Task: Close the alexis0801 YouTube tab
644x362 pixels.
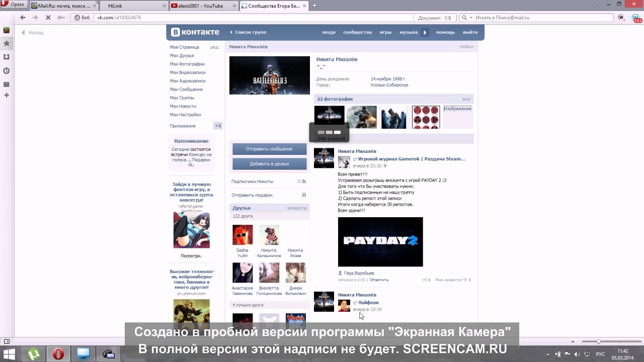Action: tap(234, 6)
